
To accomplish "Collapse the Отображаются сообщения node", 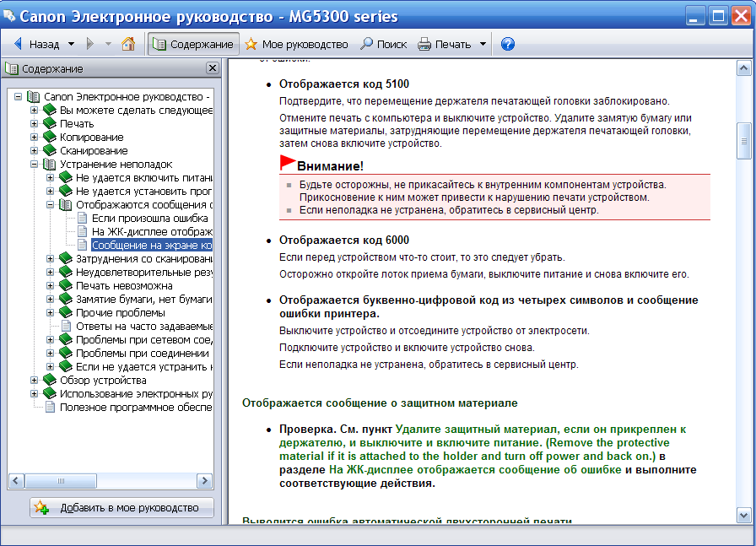I will (x=50, y=204).
